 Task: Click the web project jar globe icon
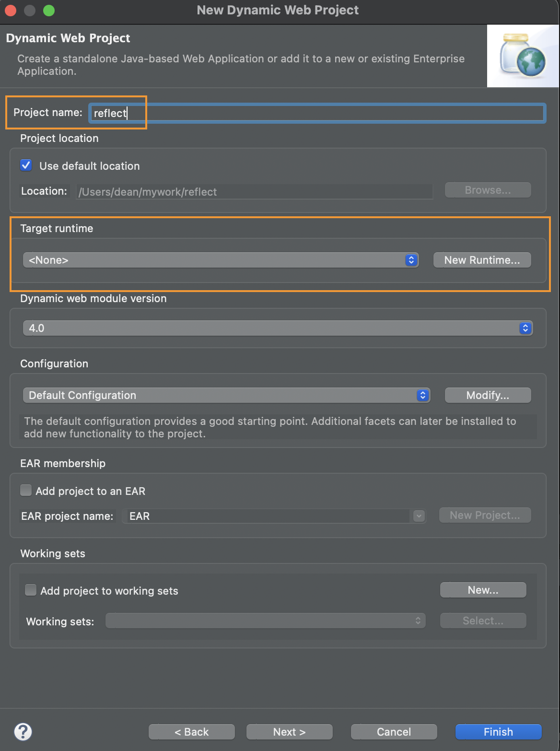(523, 56)
